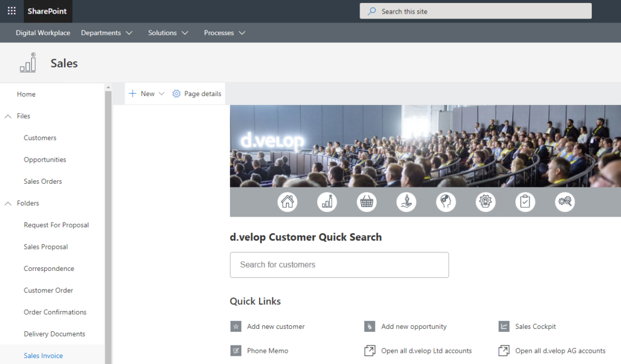Click Add new opportunity quick link
This screenshot has width=621, height=364.
pos(414,326)
